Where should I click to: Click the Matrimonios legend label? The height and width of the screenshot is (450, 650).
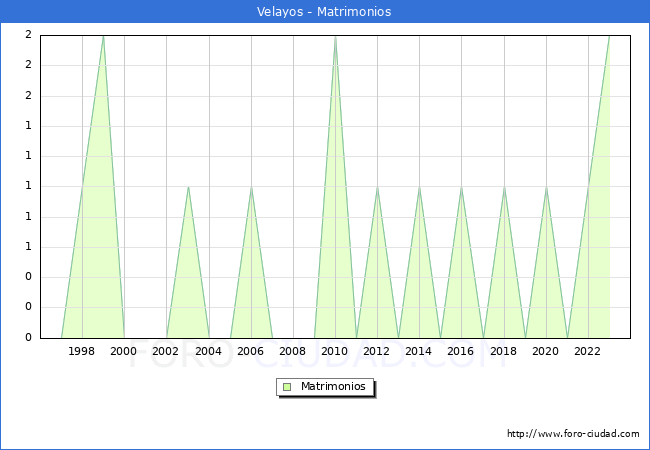(x=333, y=386)
